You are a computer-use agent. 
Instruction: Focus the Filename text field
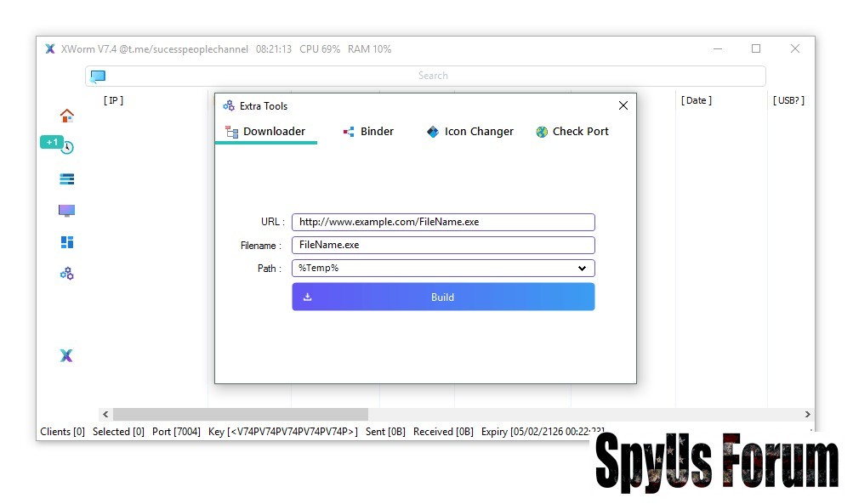(x=443, y=246)
